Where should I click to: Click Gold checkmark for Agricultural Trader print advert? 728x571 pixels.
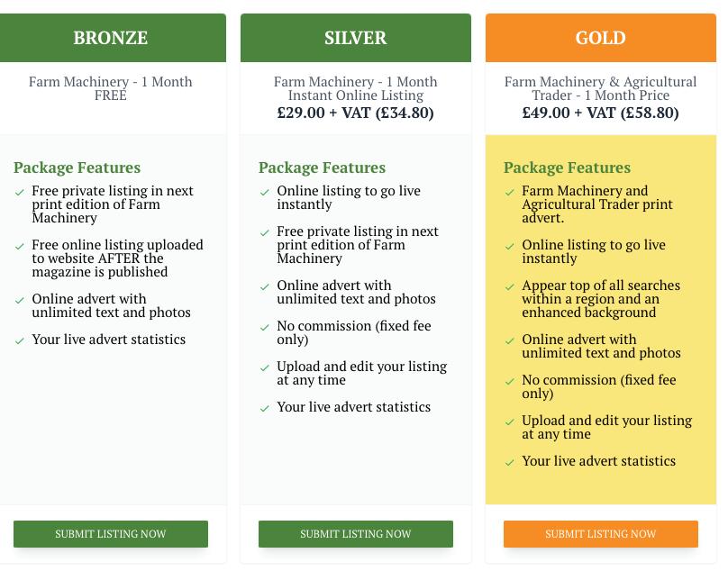[510, 192]
